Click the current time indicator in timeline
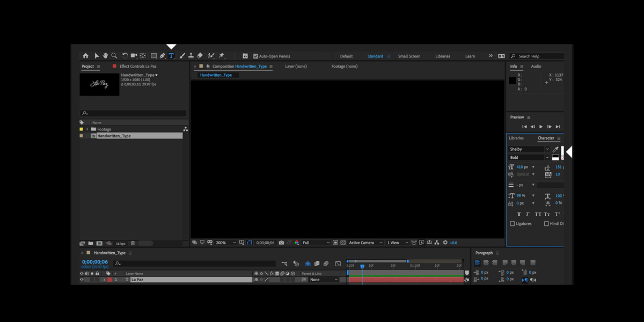 (x=362, y=266)
